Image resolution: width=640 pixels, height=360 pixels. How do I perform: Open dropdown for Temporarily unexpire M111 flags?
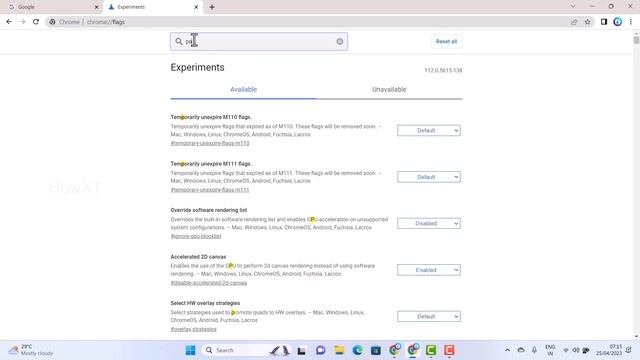coord(429,177)
